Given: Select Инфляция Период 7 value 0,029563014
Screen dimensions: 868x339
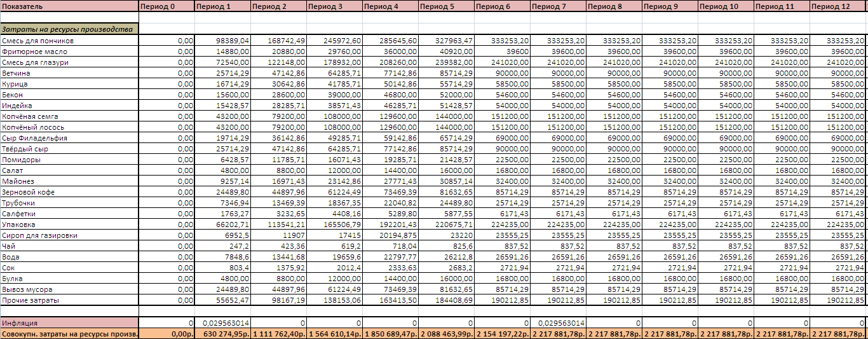Looking at the screenshot, I should [558, 323].
